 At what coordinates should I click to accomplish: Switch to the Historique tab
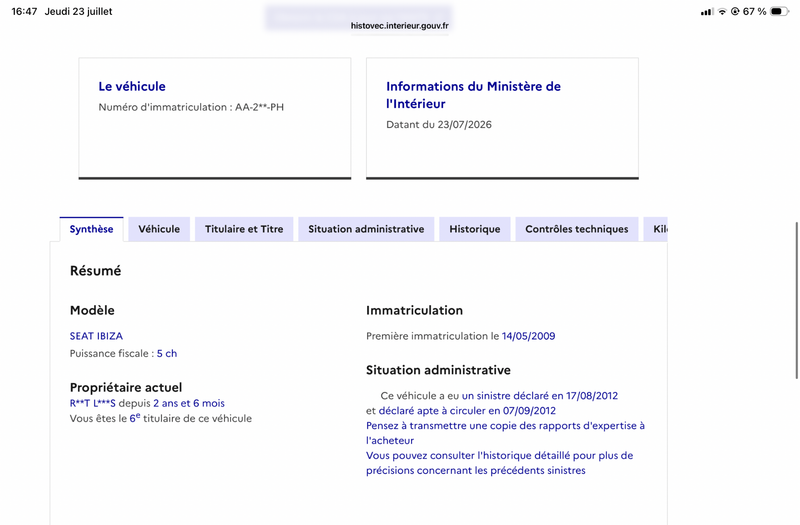pyautogui.click(x=474, y=229)
